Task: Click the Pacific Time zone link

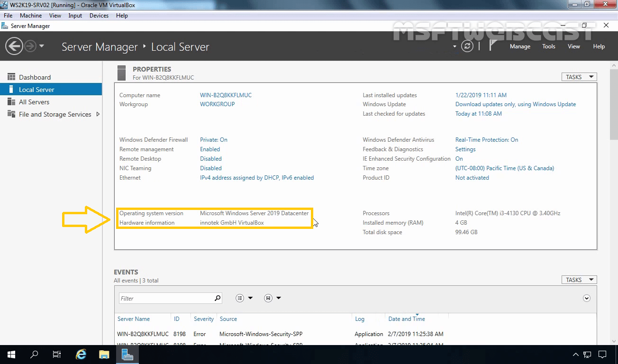Action: pyautogui.click(x=505, y=168)
